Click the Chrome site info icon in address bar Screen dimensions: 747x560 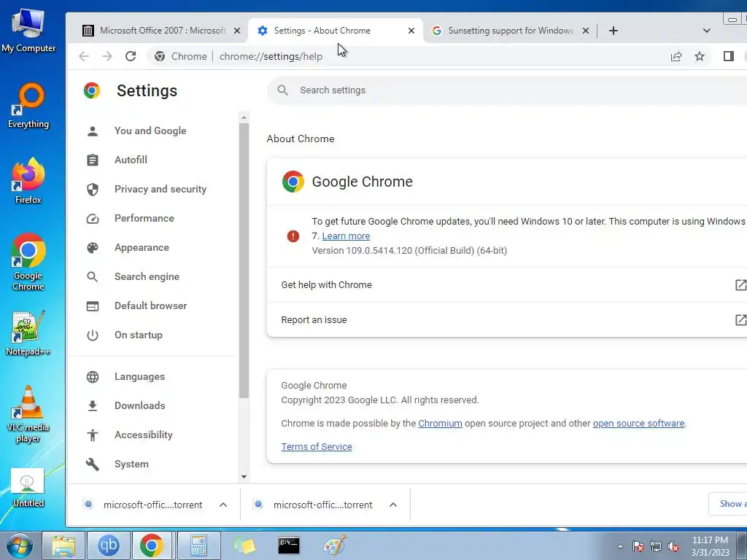[x=160, y=56]
